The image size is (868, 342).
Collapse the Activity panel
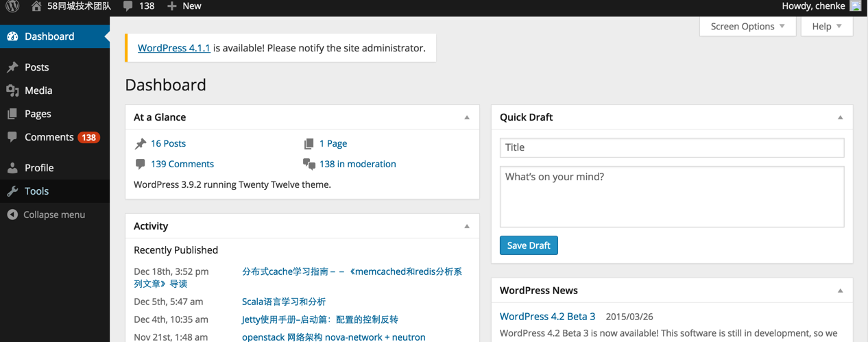coord(467,226)
